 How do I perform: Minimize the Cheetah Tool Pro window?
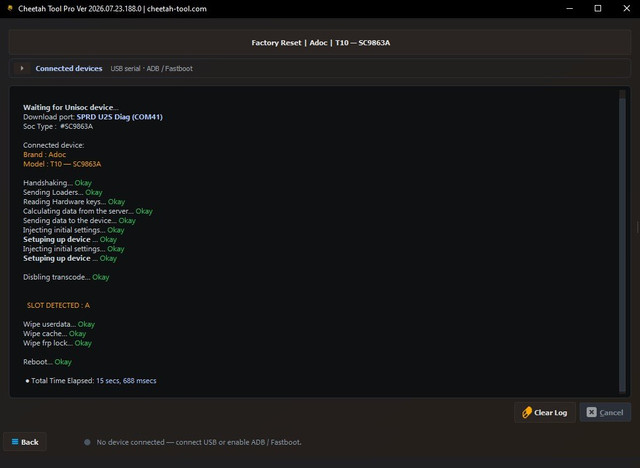point(569,9)
